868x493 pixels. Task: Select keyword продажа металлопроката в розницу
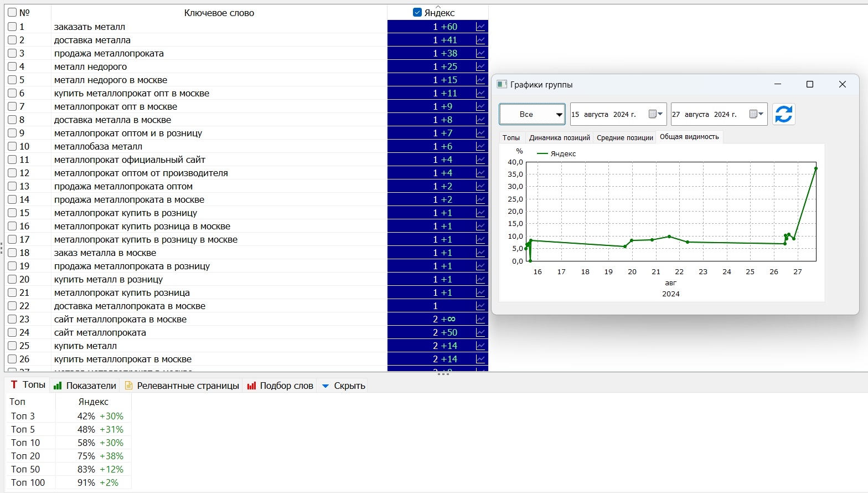(x=132, y=266)
